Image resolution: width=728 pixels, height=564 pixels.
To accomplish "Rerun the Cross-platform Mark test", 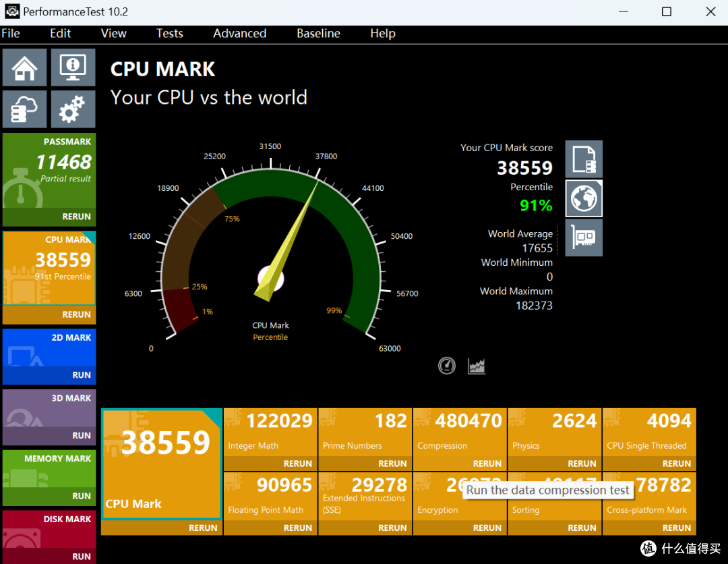I will click(x=649, y=528).
